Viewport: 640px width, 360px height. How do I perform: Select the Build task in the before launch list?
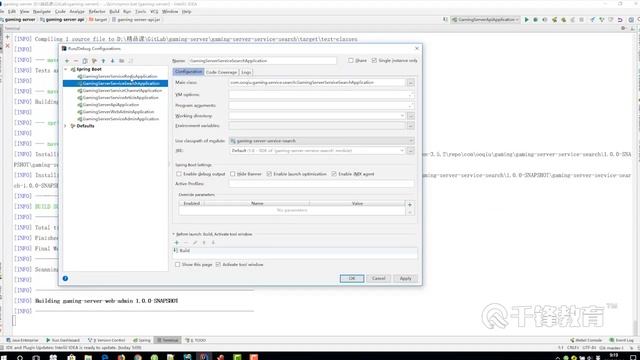pyautogui.click(x=295, y=251)
